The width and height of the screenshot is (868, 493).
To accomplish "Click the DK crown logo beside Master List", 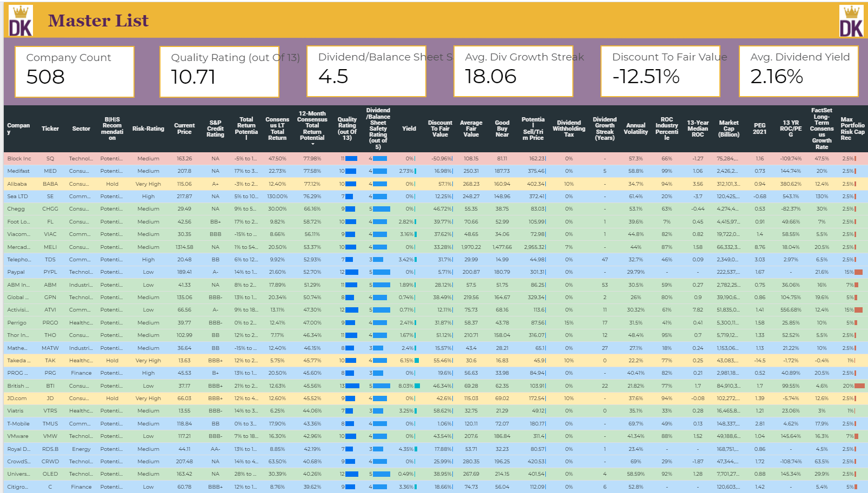I will coord(21,21).
